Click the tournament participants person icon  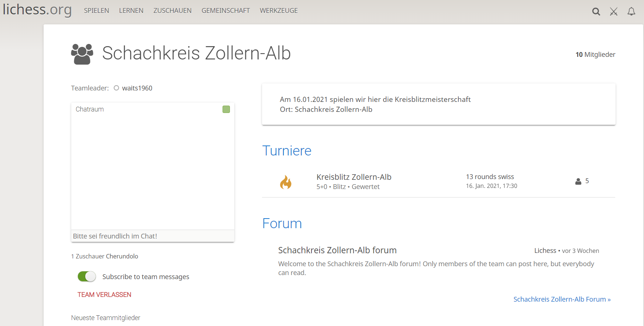click(x=578, y=181)
